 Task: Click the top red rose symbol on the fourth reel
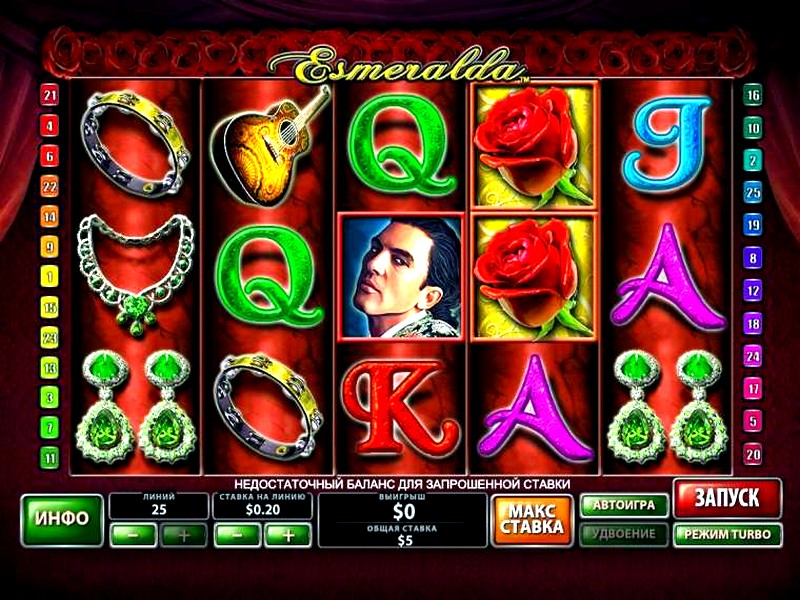click(533, 146)
